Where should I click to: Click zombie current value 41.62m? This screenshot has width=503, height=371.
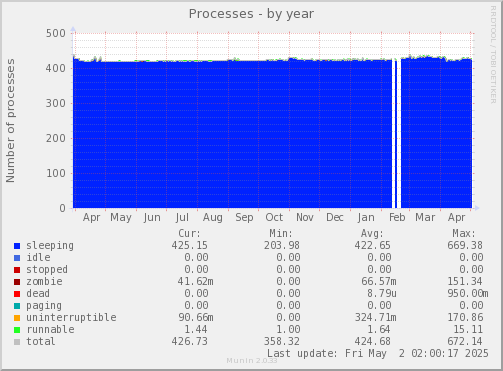pyautogui.click(x=195, y=281)
